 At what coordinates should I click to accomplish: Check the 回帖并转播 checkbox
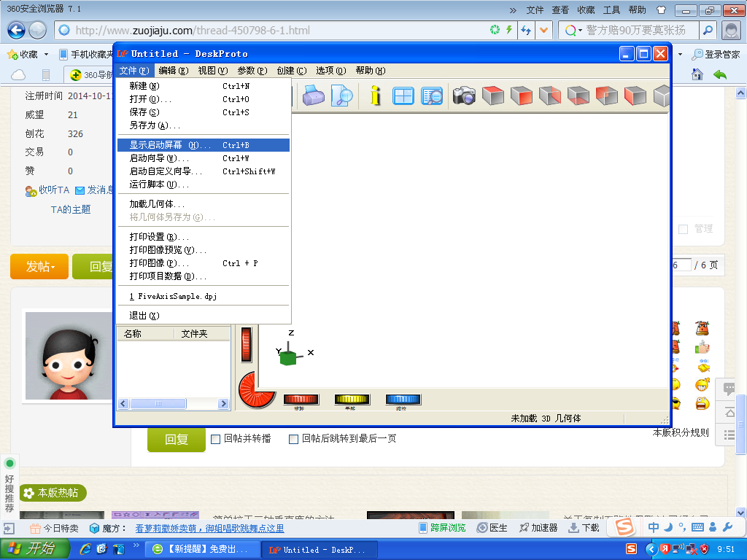(215, 439)
